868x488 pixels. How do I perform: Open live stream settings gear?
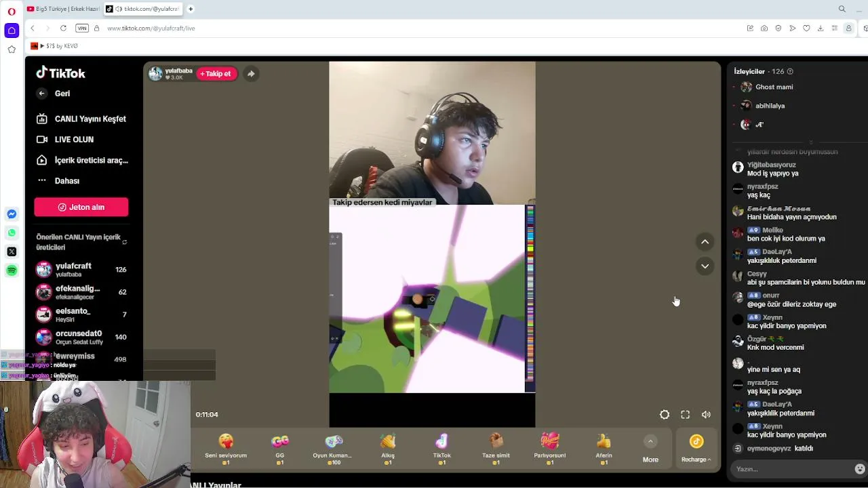pos(665,415)
